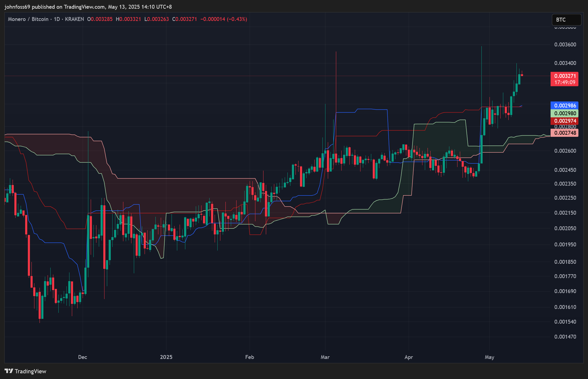This screenshot has width=588, height=379.
Task: Select the green 0.002980 price tag
Action: click(x=565, y=113)
